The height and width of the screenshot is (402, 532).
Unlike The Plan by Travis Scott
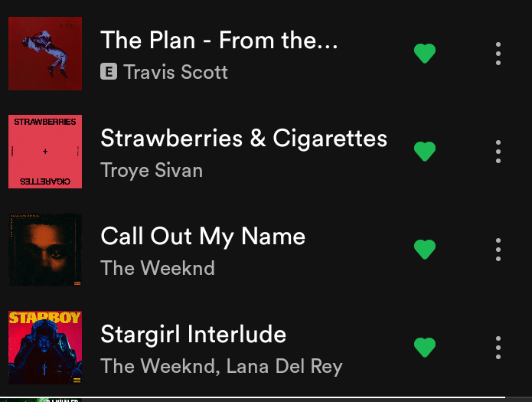pos(424,54)
